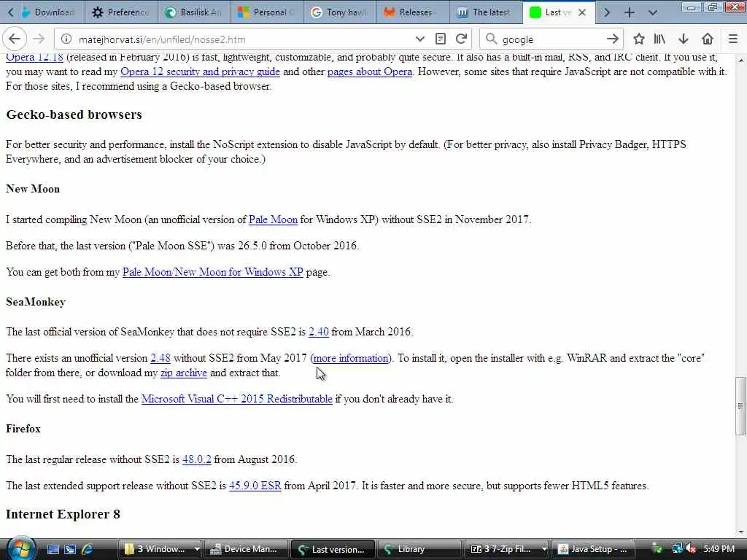
Task: Go back with the browser Back arrow
Action: [x=15, y=39]
